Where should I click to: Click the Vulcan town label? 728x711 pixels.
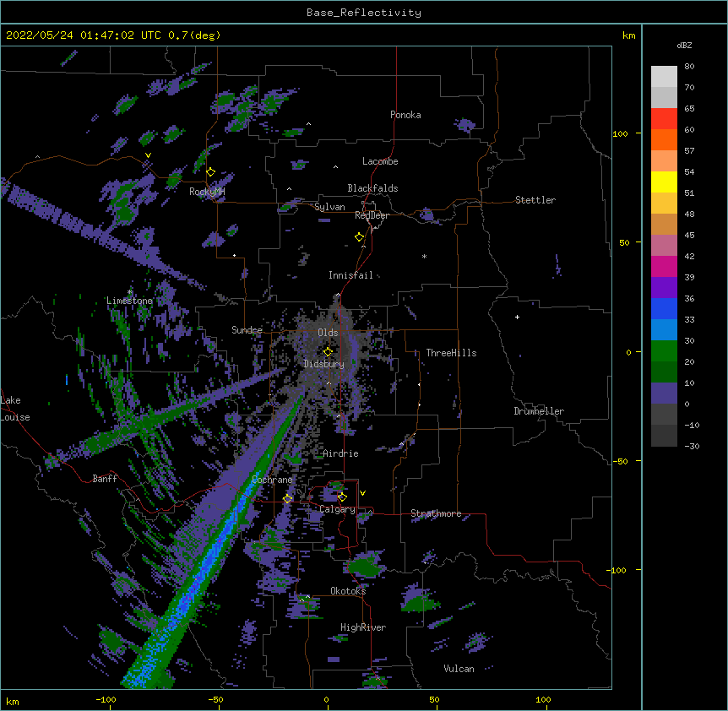(x=459, y=669)
